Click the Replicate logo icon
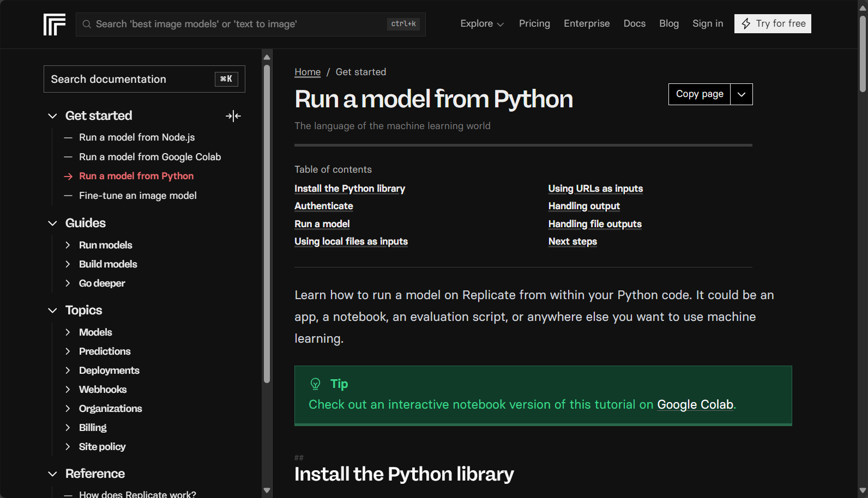The width and height of the screenshot is (868, 498). click(55, 25)
